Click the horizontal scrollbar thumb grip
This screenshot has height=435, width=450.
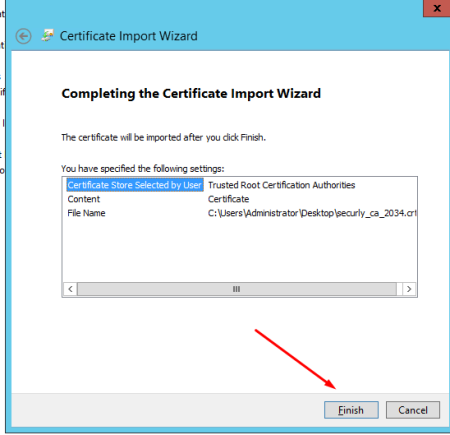pos(237,289)
